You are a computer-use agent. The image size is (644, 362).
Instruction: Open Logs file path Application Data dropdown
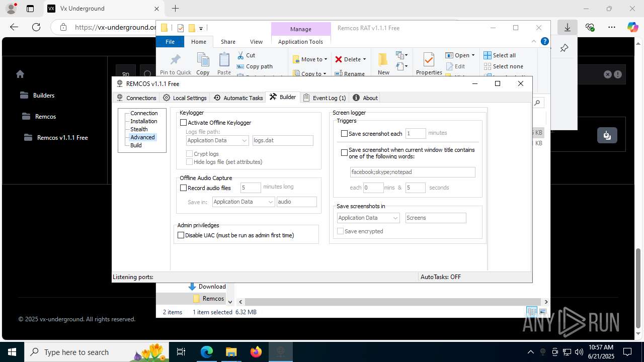tap(217, 140)
